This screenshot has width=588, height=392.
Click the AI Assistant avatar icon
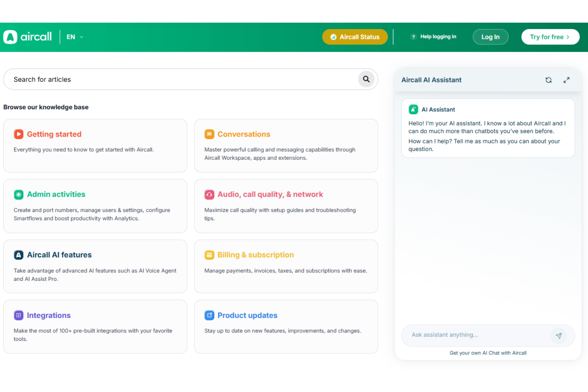pyautogui.click(x=413, y=109)
